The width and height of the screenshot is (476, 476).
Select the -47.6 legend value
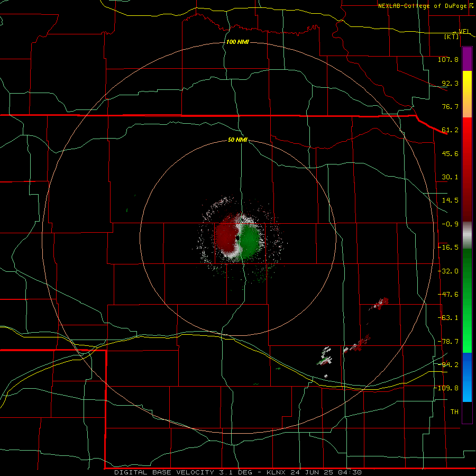coord(448,295)
